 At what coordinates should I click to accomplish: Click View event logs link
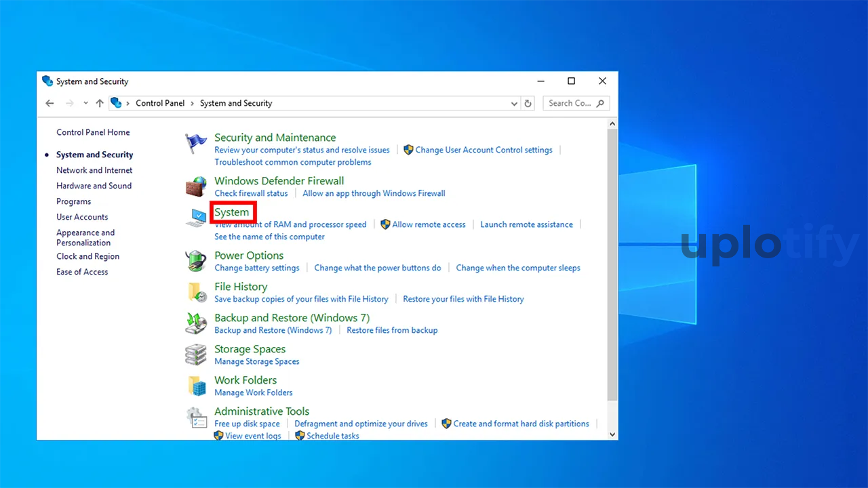(x=253, y=436)
